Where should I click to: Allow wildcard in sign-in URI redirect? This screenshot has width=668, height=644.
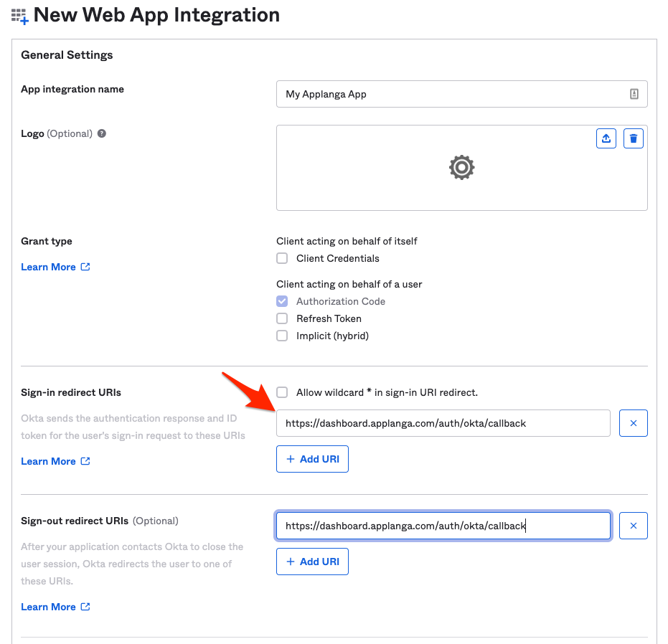click(282, 392)
